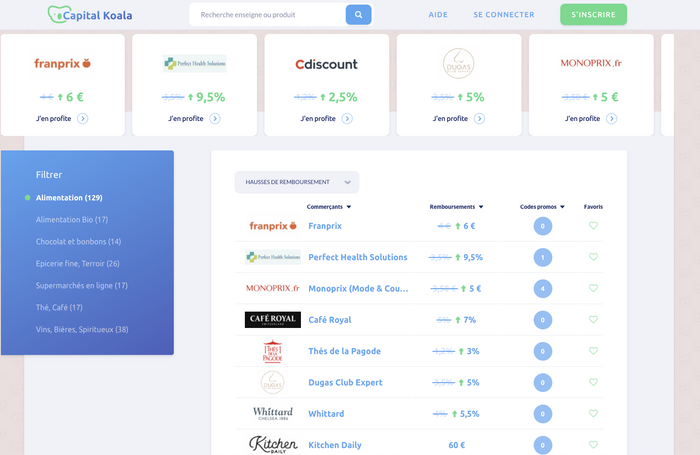Sort by Commerçants column arrow
The image size is (700, 455).
(349, 207)
